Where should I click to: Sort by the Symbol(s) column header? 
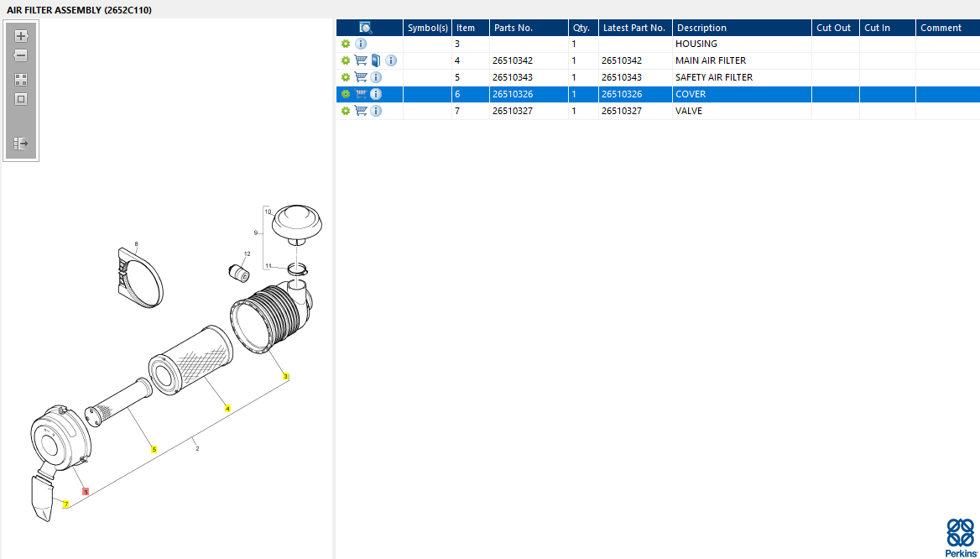(x=428, y=28)
